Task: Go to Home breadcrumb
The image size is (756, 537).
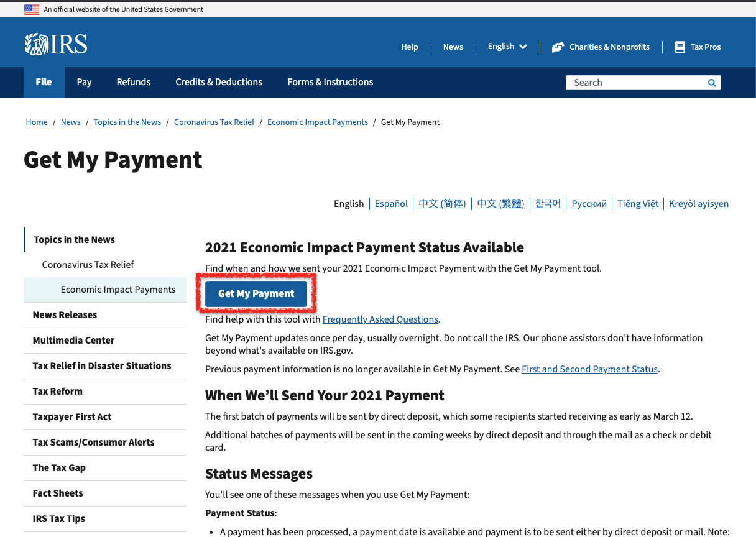Action: (x=37, y=122)
